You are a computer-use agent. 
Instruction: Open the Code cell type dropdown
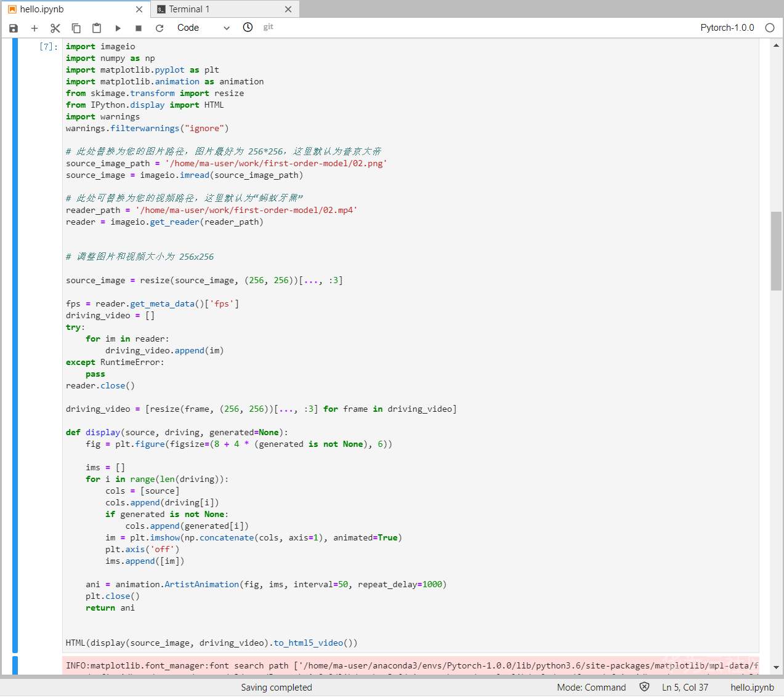point(203,28)
